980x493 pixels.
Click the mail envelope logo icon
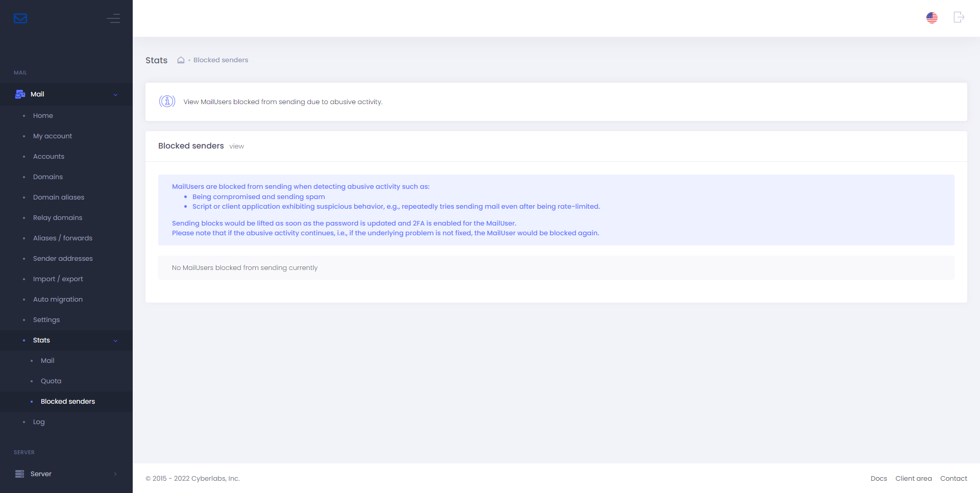(x=20, y=18)
